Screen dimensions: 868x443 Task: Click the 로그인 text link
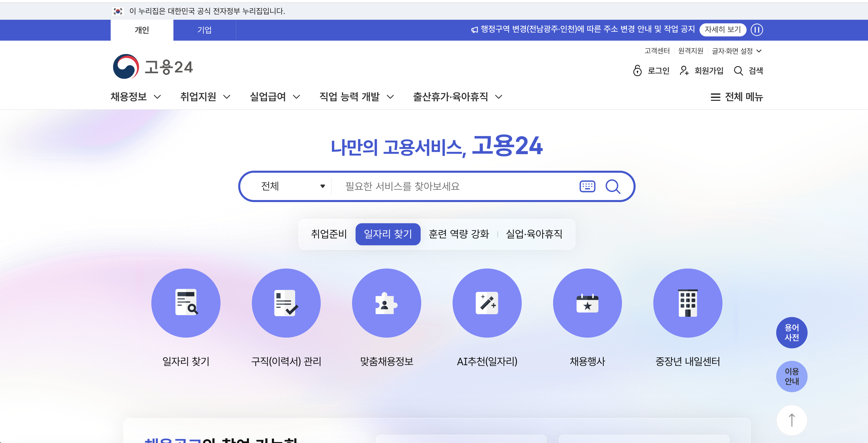[x=659, y=71]
